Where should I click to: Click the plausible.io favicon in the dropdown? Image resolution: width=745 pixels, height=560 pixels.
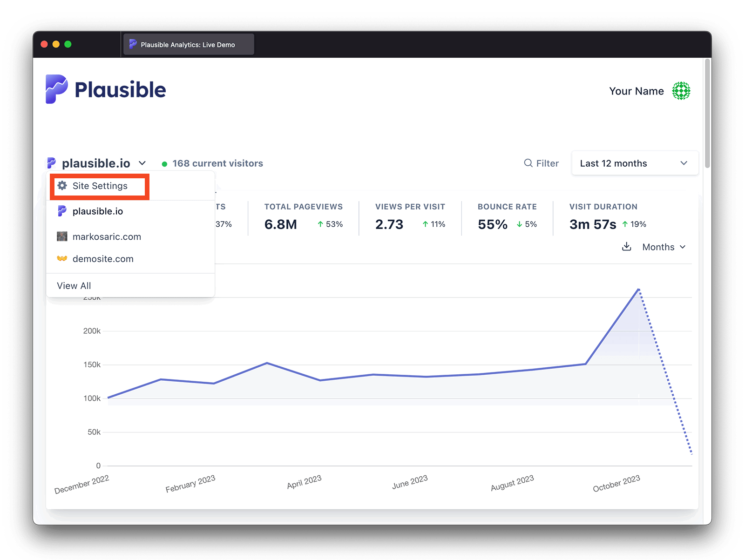point(62,211)
